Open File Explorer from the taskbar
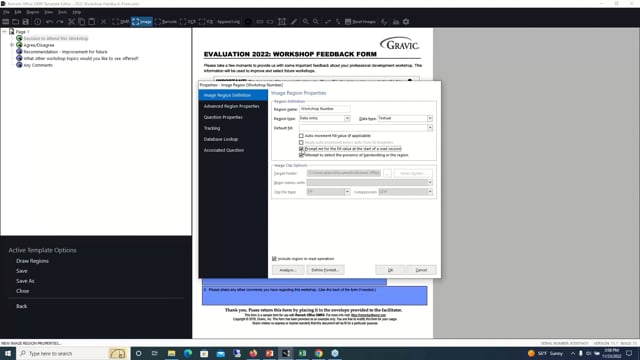 171,353
